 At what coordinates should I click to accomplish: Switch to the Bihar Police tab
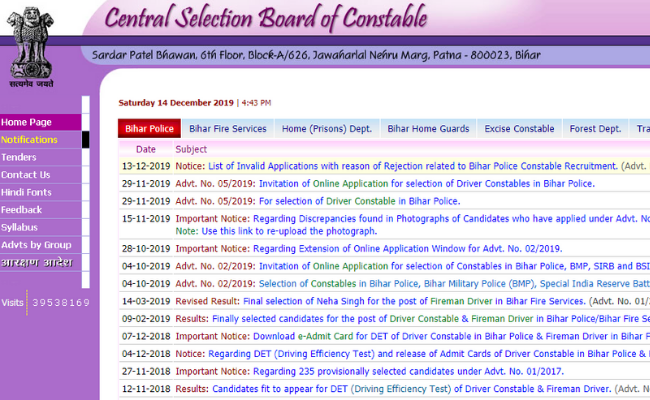click(x=148, y=129)
